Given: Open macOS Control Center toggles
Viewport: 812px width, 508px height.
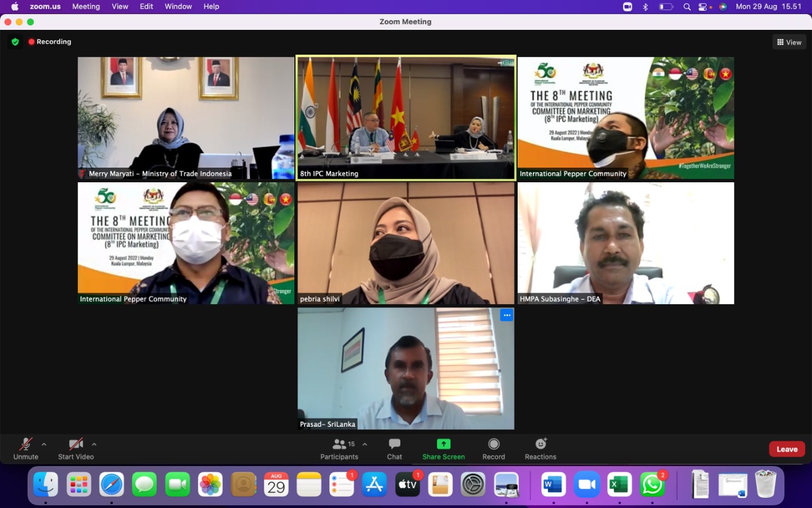Looking at the screenshot, I should click(703, 6).
